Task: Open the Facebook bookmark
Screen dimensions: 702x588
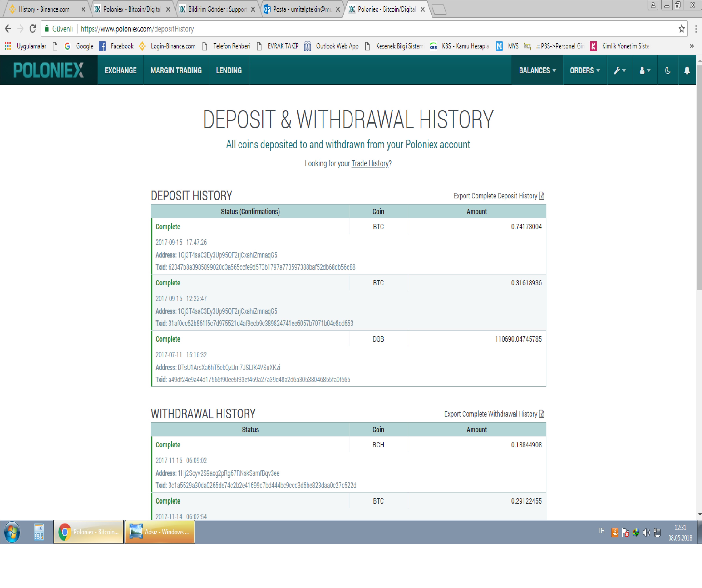Action: 116,46
